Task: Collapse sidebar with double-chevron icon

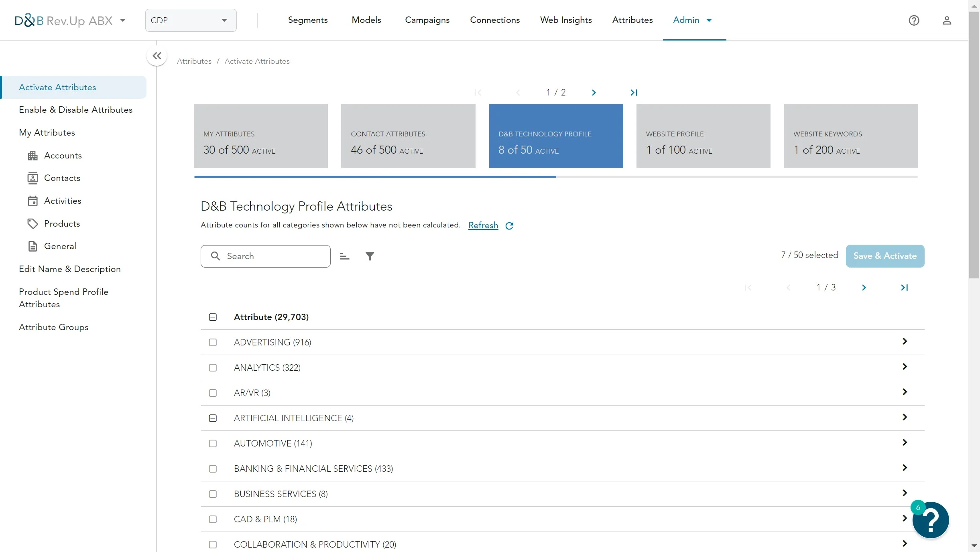Action: [157, 56]
